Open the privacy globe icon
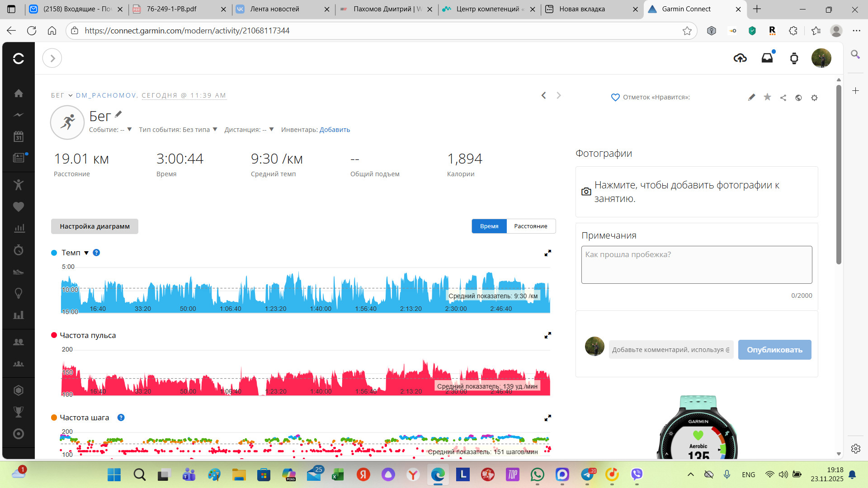Screen dimensions: 868x488 798,98
